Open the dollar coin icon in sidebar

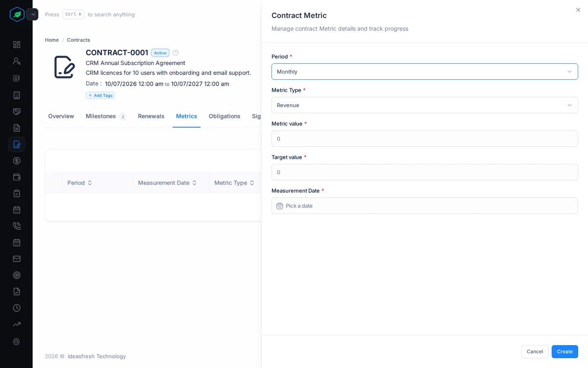(x=17, y=161)
